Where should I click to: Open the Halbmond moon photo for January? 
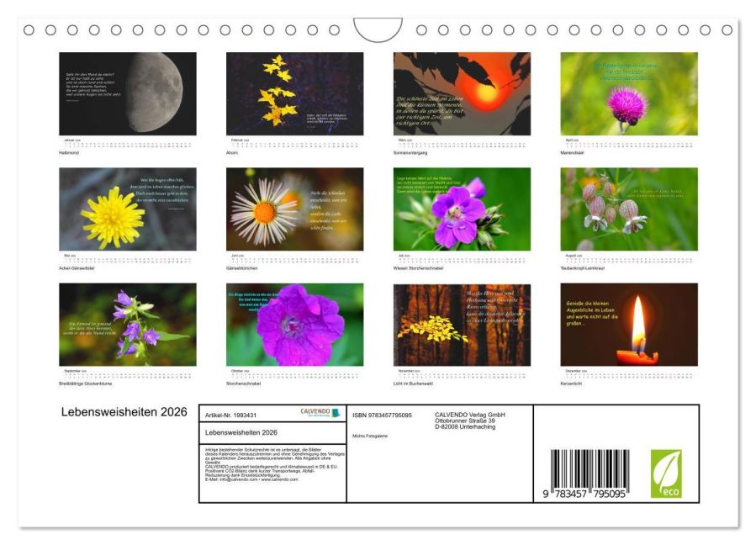[128, 93]
